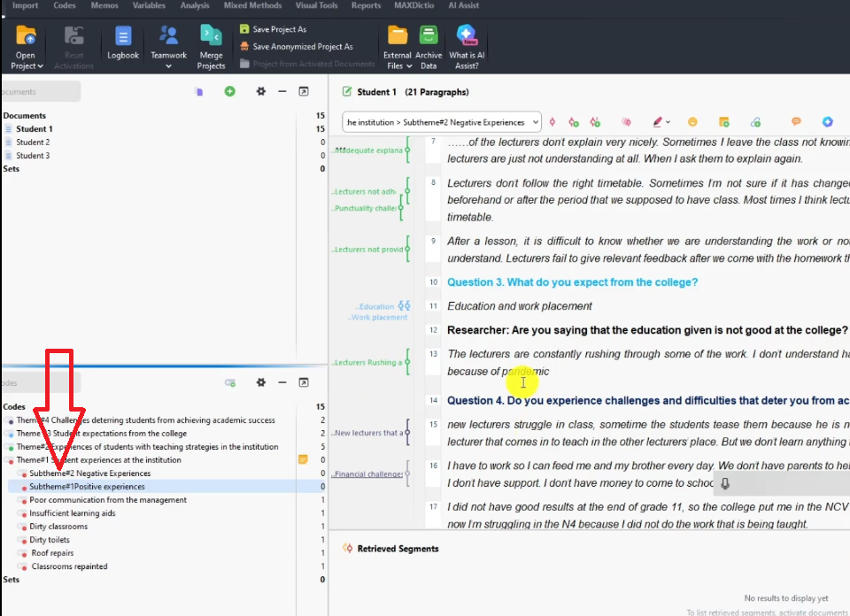Select Poor communication from the management code
The width and height of the screenshot is (850, 616).
[x=108, y=499]
